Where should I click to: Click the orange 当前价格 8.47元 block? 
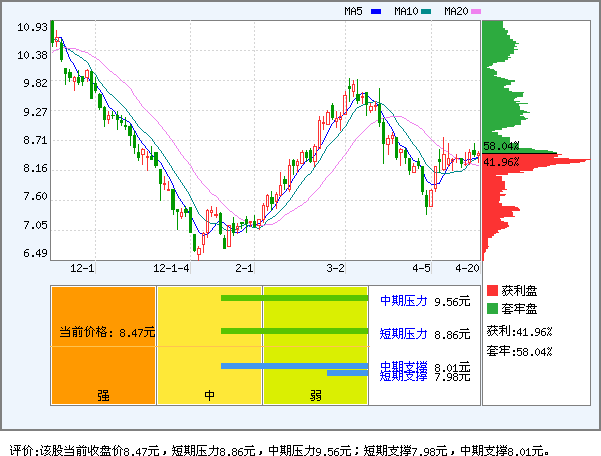(104, 333)
